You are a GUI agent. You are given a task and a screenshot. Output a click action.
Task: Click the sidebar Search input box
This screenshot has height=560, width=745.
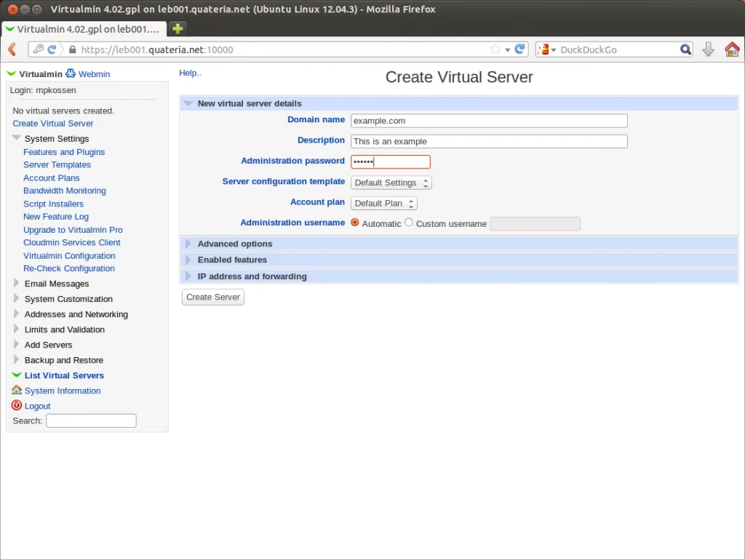click(91, 421)
